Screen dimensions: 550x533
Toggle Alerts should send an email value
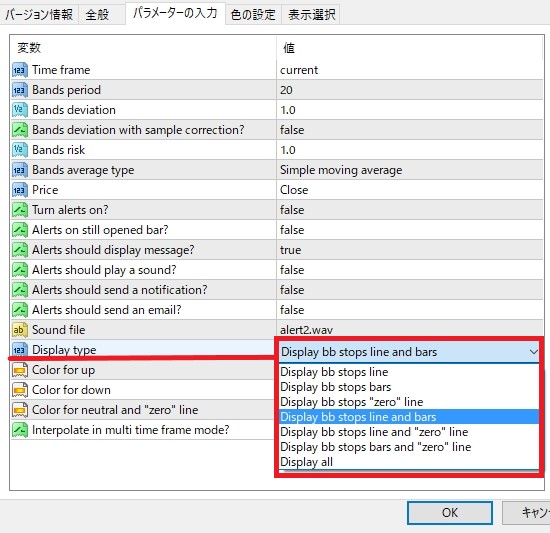(x=410, y=310)
